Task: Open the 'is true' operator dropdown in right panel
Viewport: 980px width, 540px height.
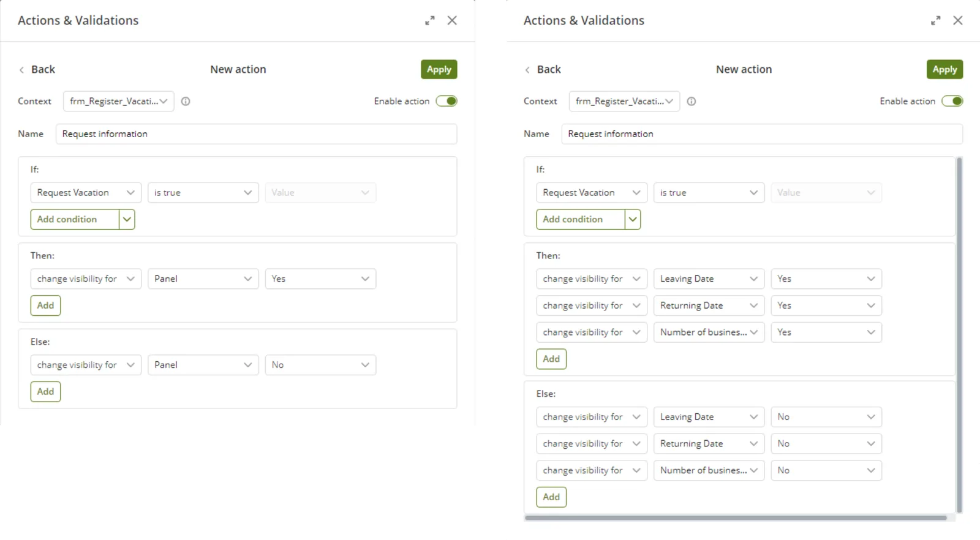Action: tap(709, 193)
